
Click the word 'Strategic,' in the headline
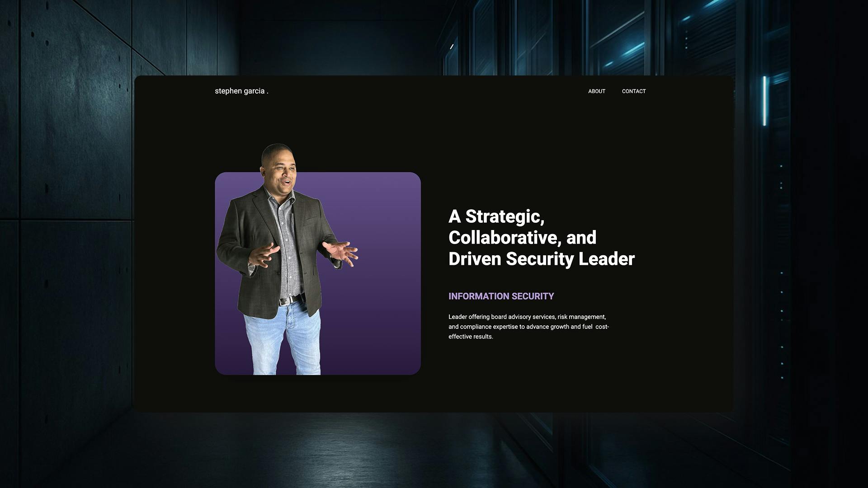505,216
